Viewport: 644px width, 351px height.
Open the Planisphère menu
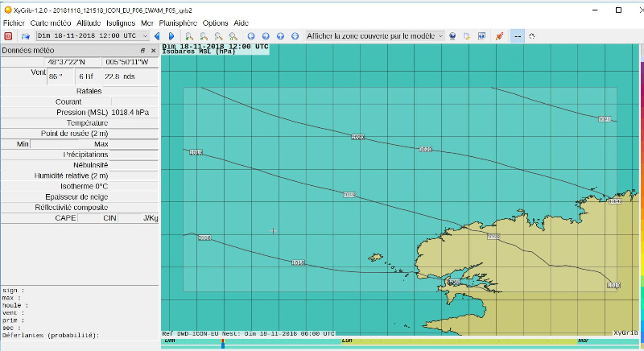178,23
